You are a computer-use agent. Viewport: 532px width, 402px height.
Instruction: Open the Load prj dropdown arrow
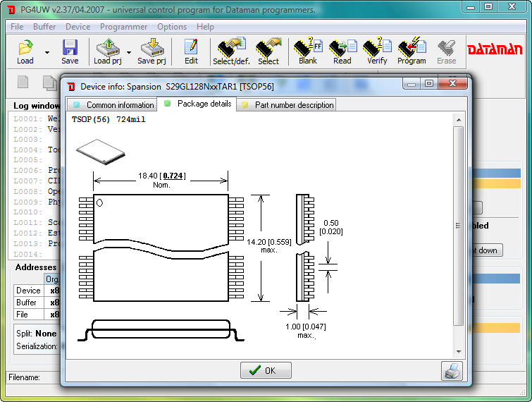click(129, 52)
